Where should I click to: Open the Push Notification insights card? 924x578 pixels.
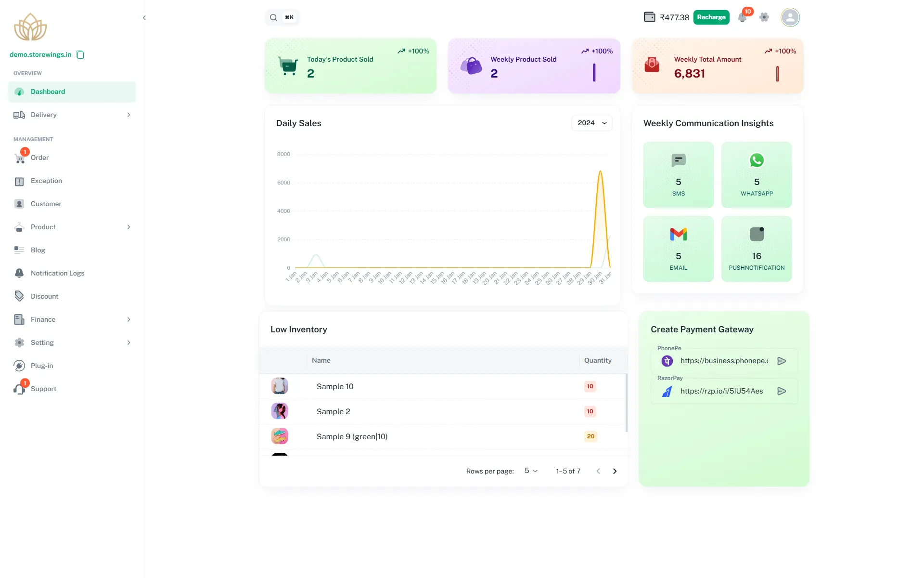coord(757,249)
